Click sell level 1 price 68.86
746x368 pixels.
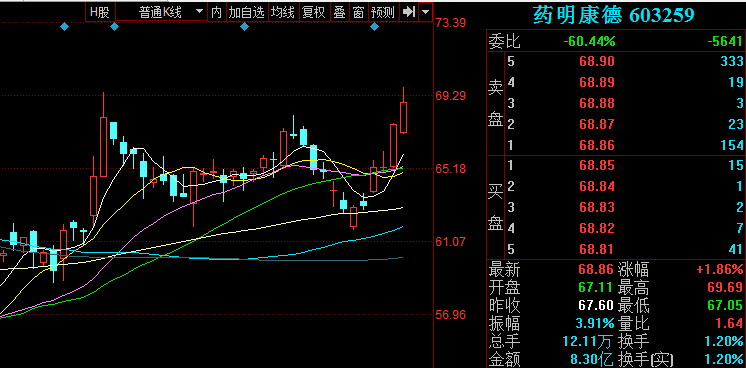click(x=597, y=145)
